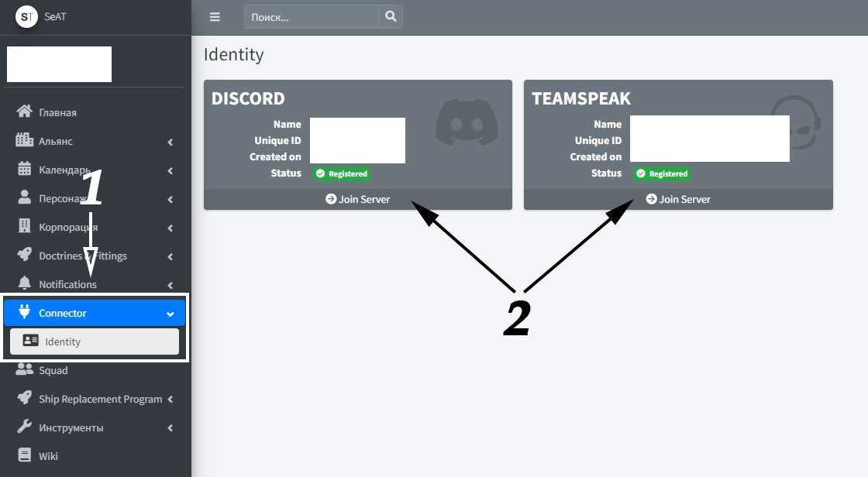Image resolution: width=868 pixels, height=477 pixels.
Task: Click the home icon beside Главная
Action: tap(24, 112)
